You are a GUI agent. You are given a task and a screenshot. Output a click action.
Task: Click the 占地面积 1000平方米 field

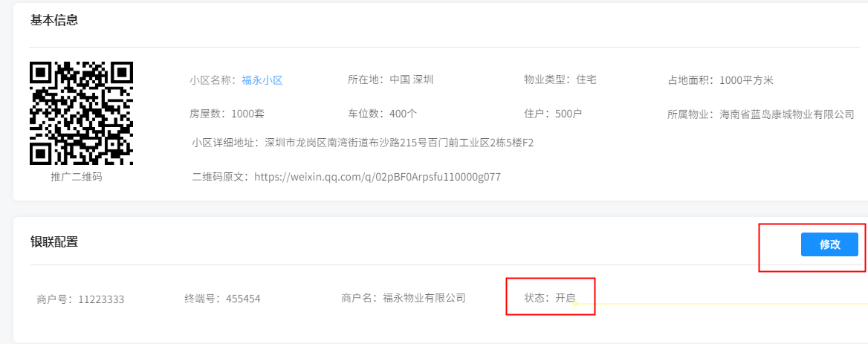pos(720,80)
